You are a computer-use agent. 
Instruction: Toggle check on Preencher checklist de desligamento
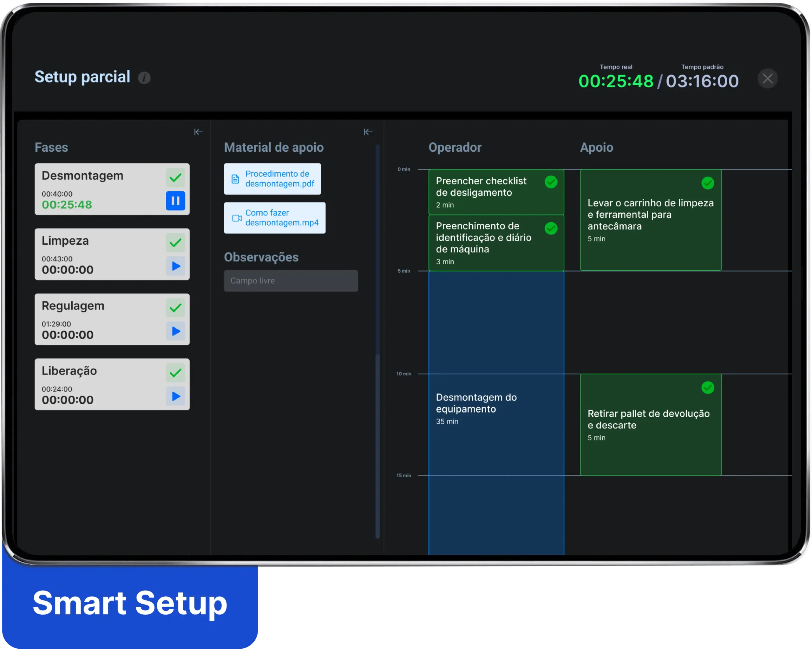click(x=551, y=182)
